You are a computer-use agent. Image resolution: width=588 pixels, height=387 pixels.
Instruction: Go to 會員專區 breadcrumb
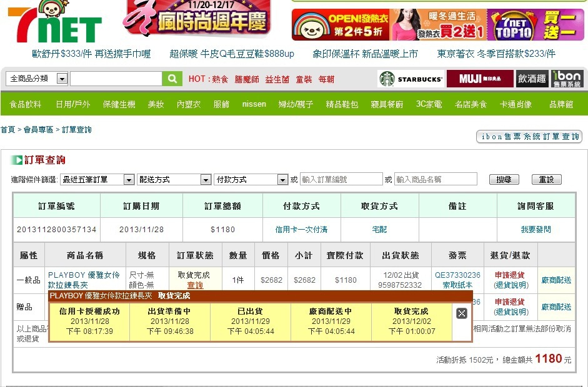38,130
